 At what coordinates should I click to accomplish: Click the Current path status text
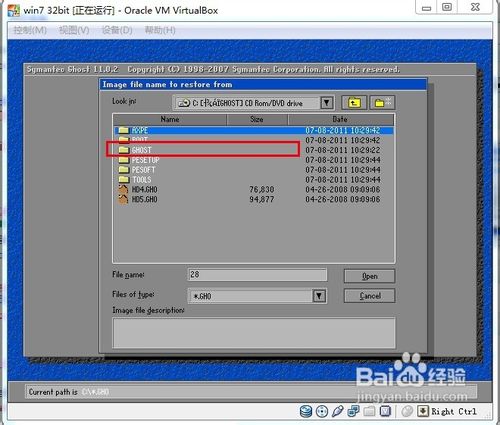point(69,392)
